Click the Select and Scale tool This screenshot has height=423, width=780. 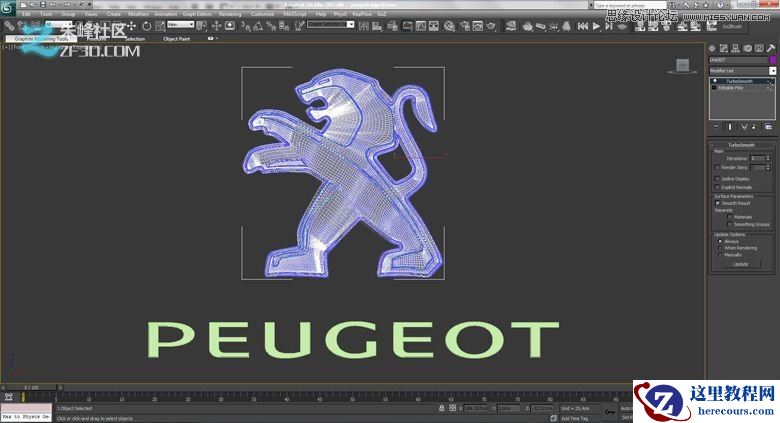pyautogui.click(x=160, y=26)
